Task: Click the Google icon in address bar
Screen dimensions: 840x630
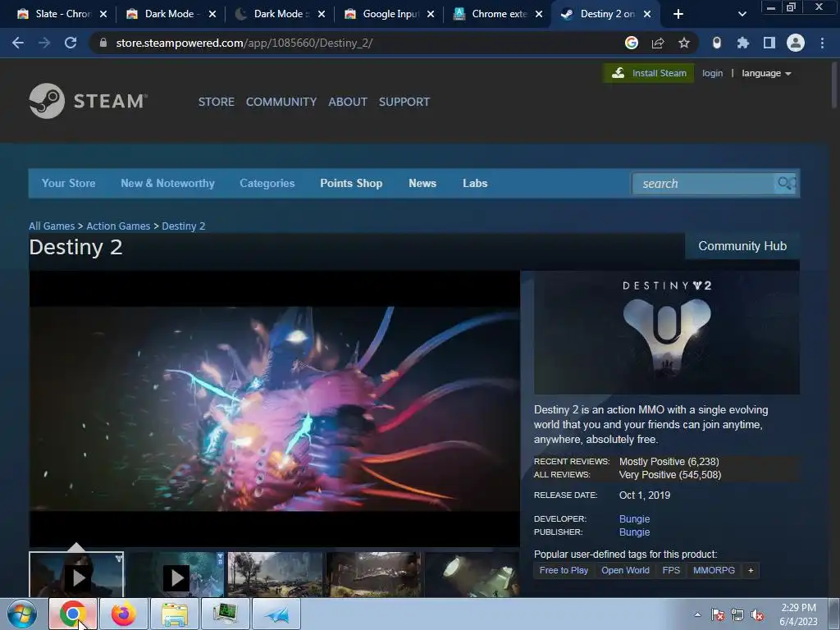Action: 632,43
